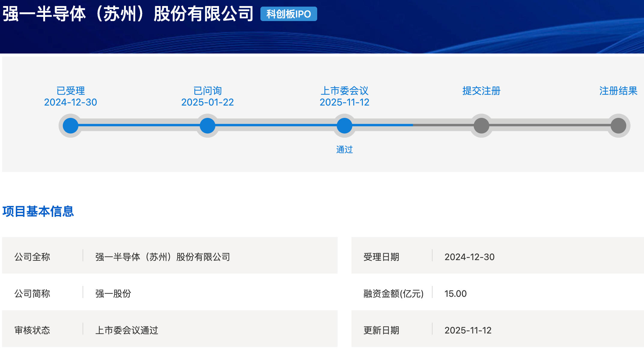The image size is (644, 350).
Task: Click the 项目基本信息 section heading
Action: point(38,211)
